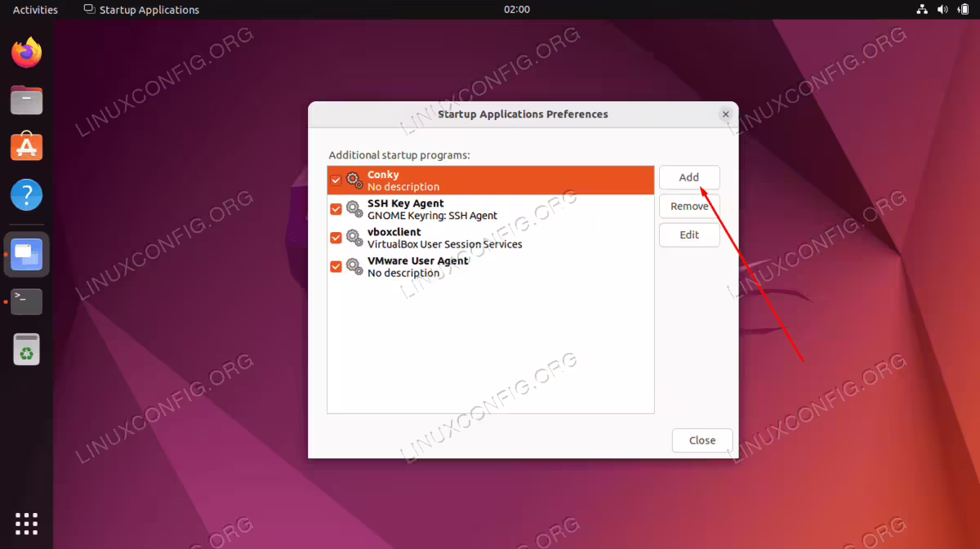Image resolution: width=980 pixels, height=549 pixels.
Task: Open the Activities overview
Action: tap(35, 10)
